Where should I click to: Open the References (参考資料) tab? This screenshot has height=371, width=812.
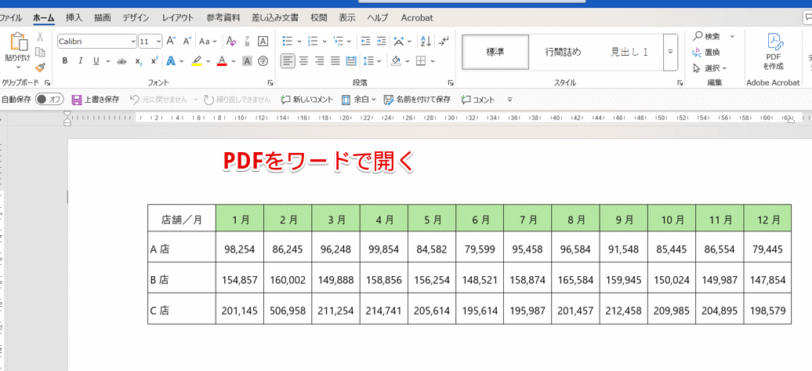[x=223, y=18]
